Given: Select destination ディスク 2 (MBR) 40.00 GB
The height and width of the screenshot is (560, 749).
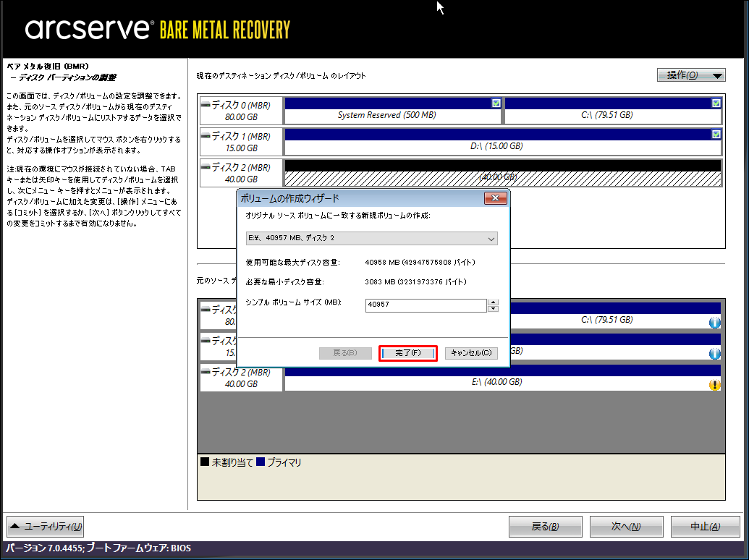Looking at the screenshot, I should click(x=241, y=173).
